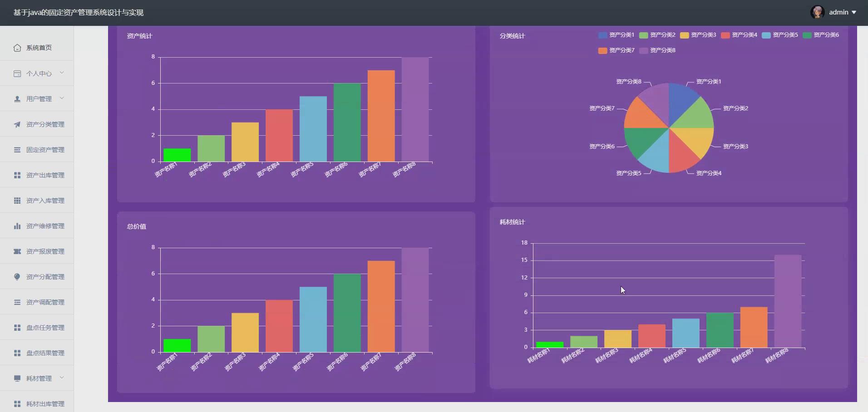The height and width of the screenshot is (412, 868).
Task: Open the 资产报废管理 menu item
Action: pyautogui.click(x=37, y=251)
